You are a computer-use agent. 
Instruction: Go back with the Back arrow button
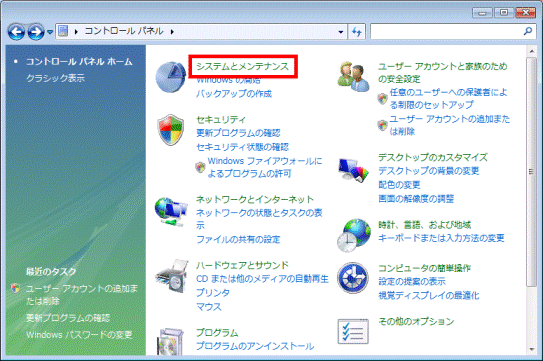16,32
